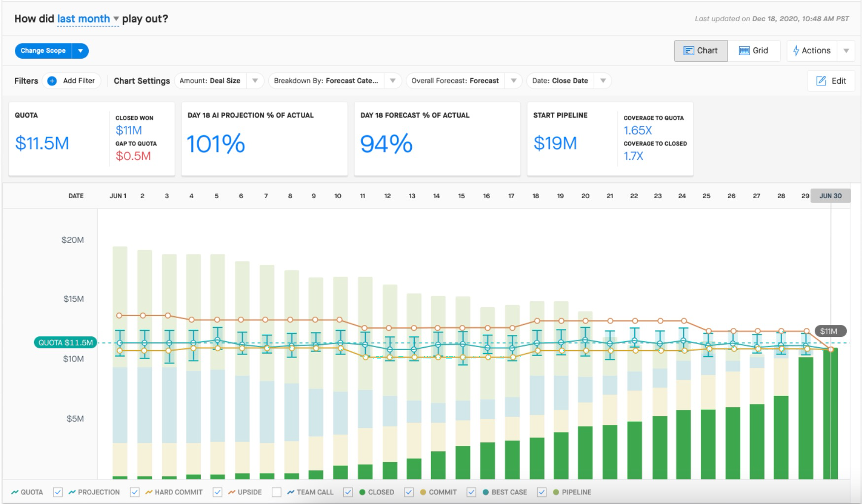Image resolution: width=862 pixels, height=504 pixels.
Task: Uncheck the Hard Commit series checkbox
Action: (135, 492)
